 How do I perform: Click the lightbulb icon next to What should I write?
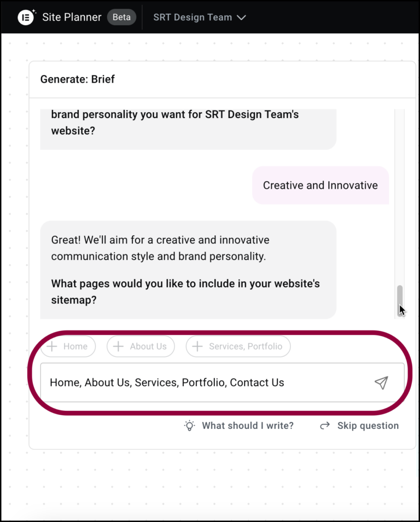[x=189, y=425]
